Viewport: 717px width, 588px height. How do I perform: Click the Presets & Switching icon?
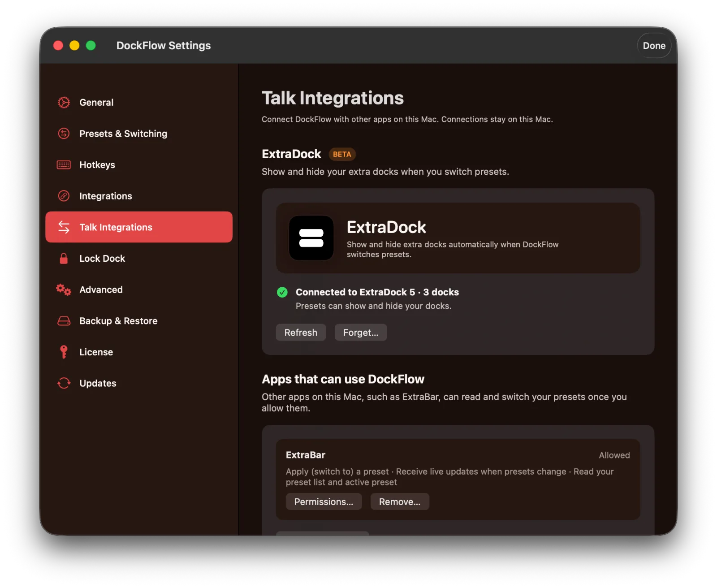click(64, 134)
